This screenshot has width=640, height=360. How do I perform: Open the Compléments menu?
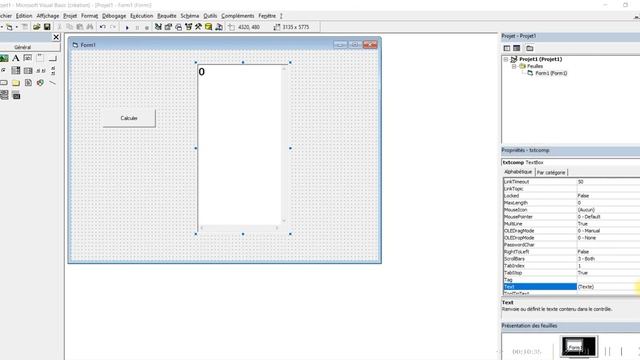[x=238, y=16]
